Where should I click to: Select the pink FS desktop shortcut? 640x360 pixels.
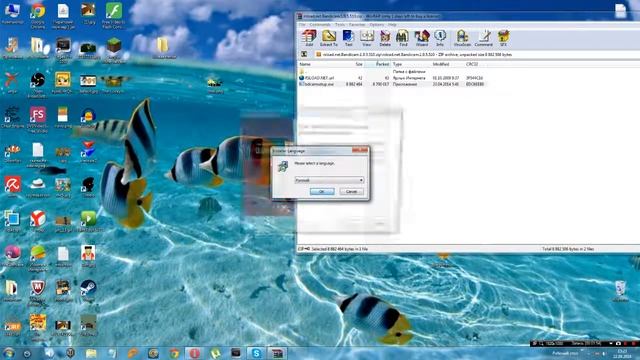[38, 120]
